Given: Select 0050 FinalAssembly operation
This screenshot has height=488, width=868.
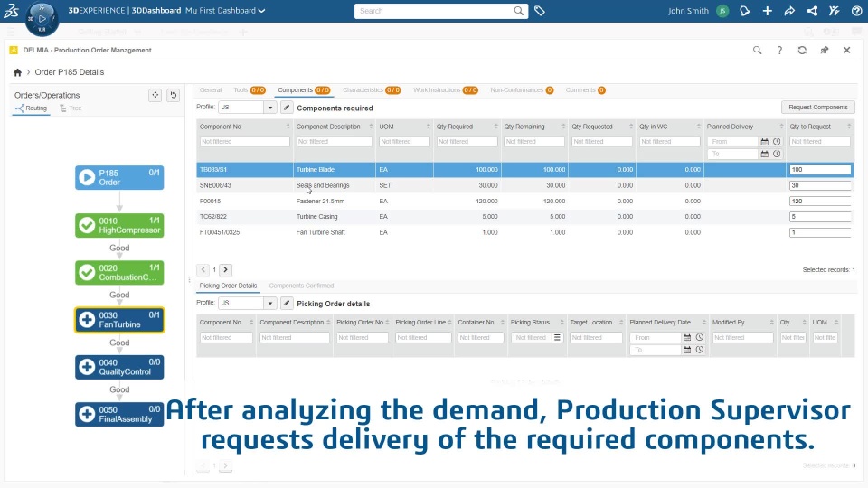Looking at the screenshot, I should click(119, 415).
